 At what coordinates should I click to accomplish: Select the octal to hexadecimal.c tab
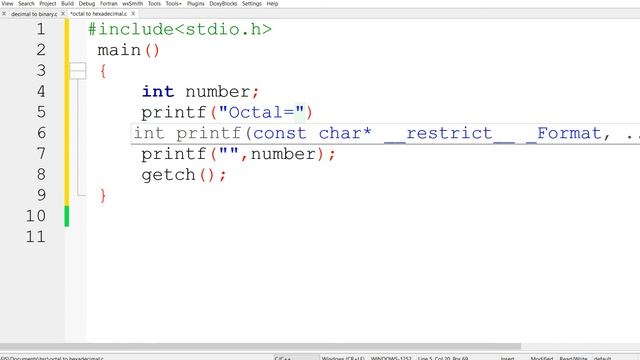(98, 14)
